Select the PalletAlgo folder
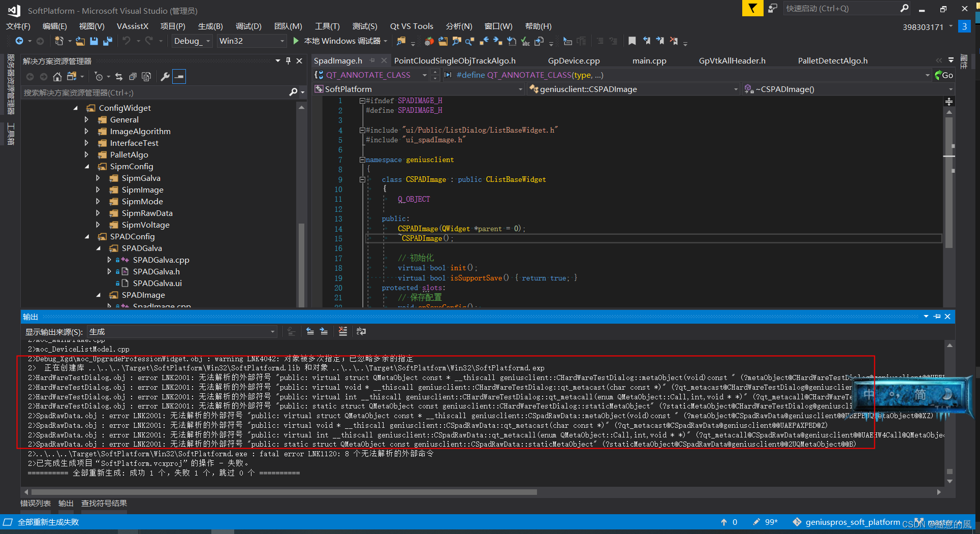980x534 pixels. point(129,155)
